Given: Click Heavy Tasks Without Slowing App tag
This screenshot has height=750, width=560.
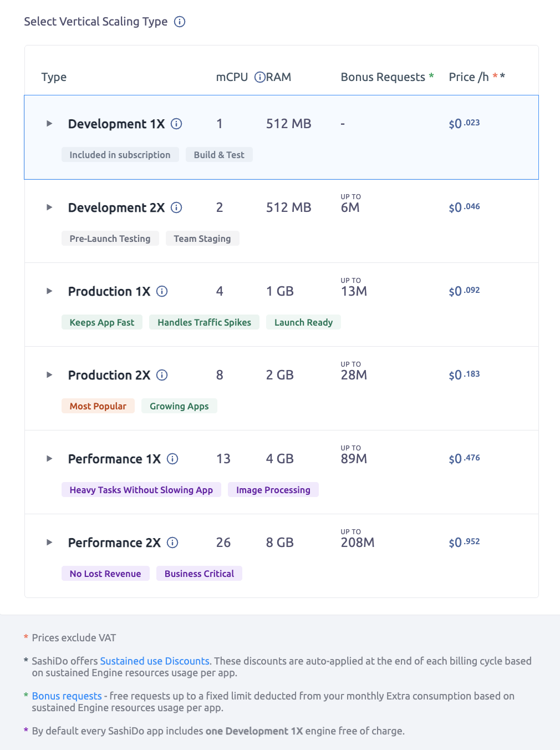Looking at the screenshot, I should coord(141,490).
